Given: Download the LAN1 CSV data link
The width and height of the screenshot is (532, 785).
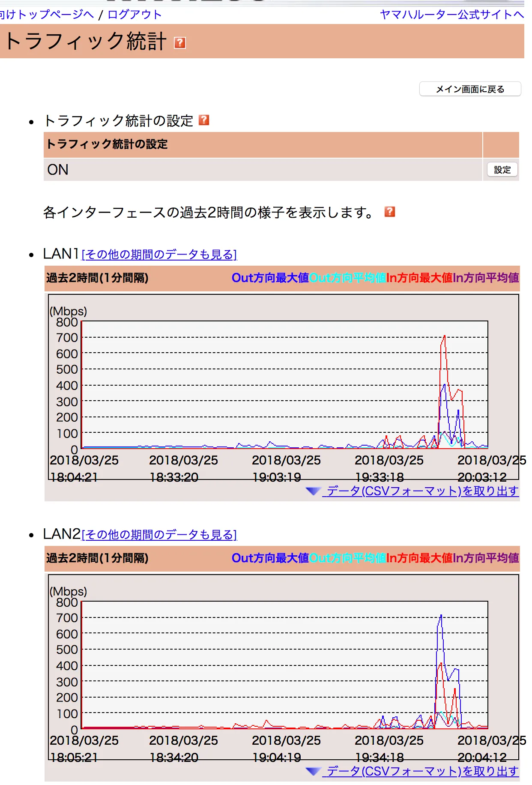Looking at the screenshot, I should pos(422,491).
